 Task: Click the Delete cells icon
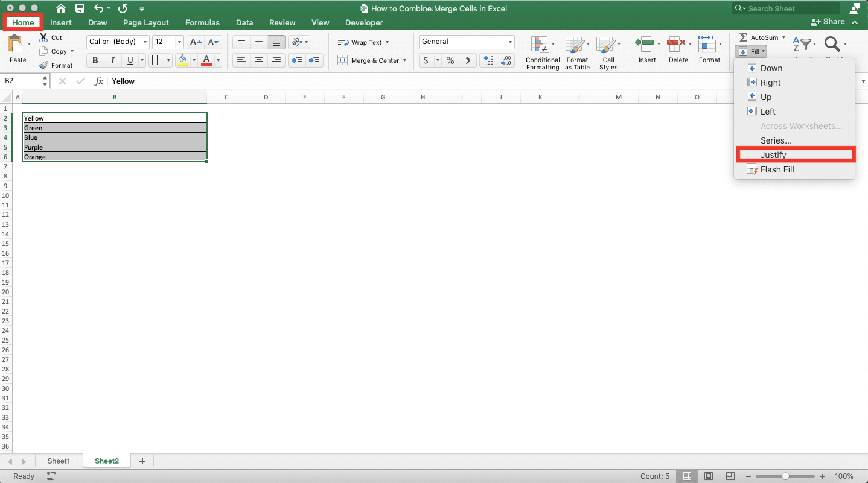coord(676,43)
